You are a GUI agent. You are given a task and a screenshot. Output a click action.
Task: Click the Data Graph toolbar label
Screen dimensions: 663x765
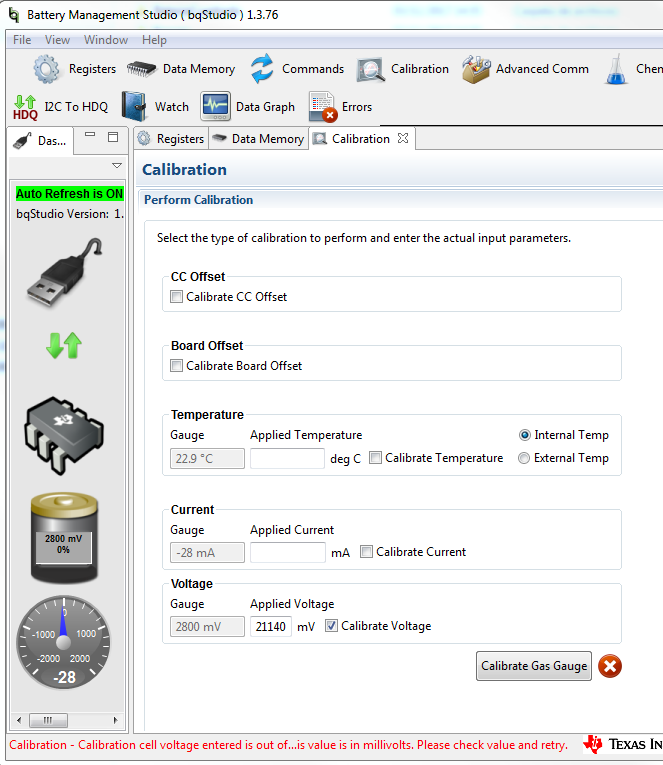265,107
